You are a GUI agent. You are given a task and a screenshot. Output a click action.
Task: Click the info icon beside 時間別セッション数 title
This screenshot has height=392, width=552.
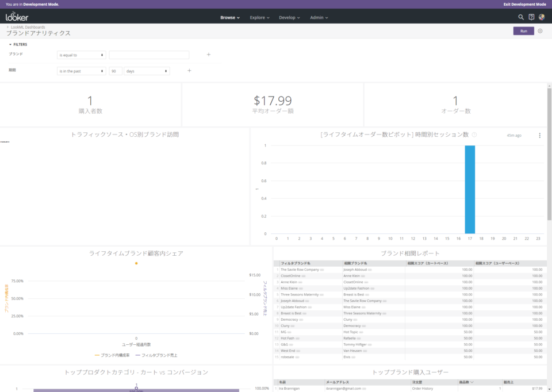(x=474, y=135)
